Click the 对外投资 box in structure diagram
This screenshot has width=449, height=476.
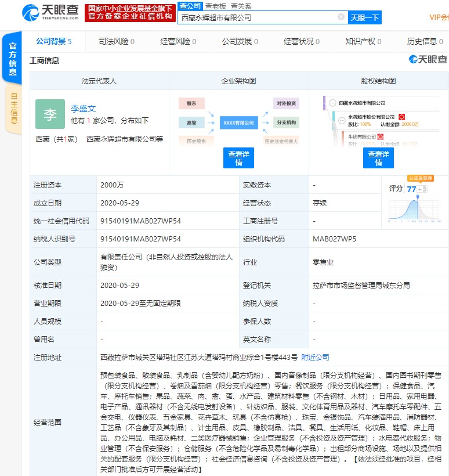[286, 103]
